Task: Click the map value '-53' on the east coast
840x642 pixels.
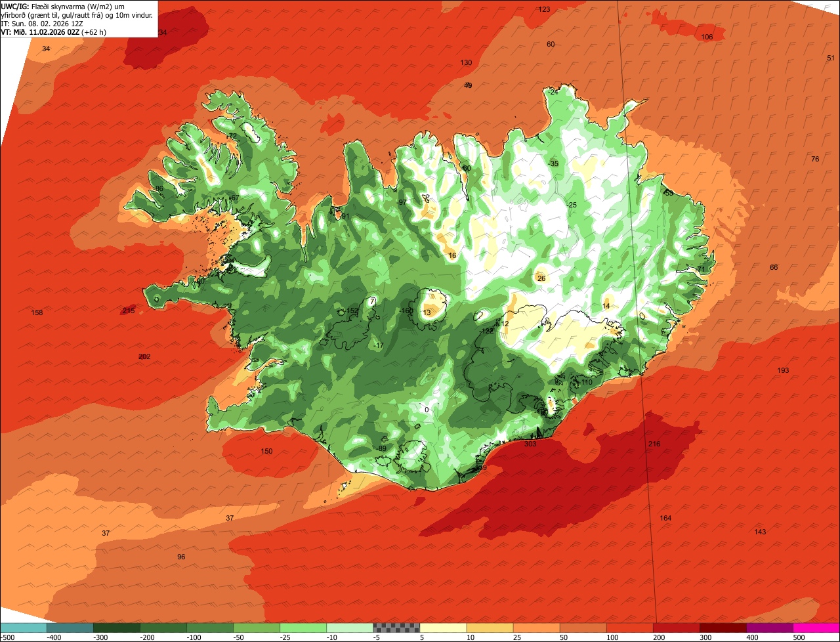Action: pos(668,193)
